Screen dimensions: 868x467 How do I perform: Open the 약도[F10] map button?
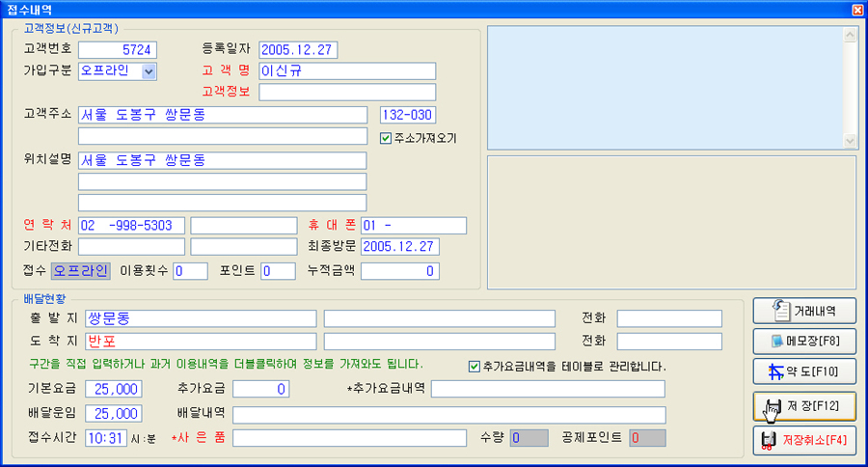[804, 371]
